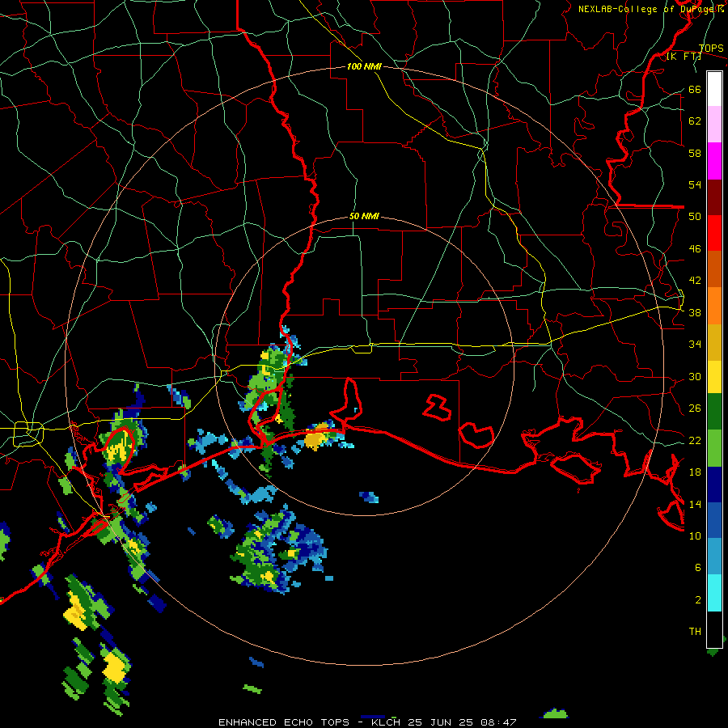Click the dark green legend swatch

714,412
